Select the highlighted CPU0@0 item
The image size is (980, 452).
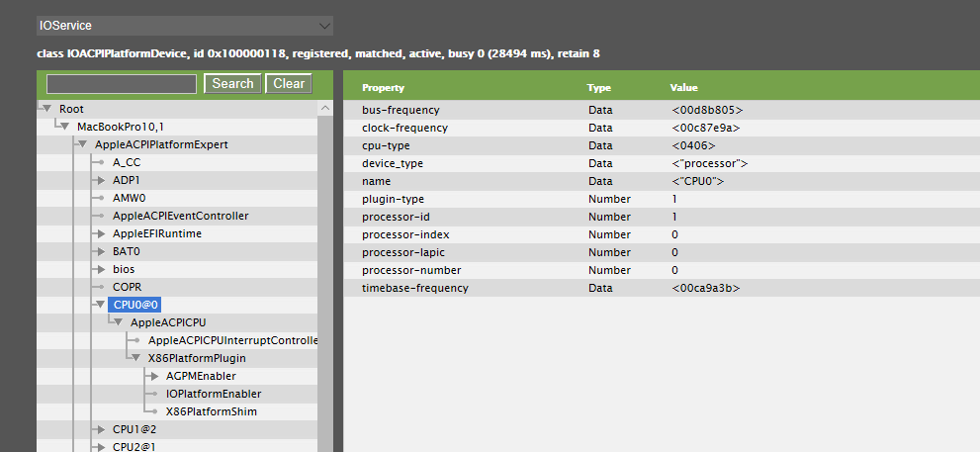click(135, 305)
